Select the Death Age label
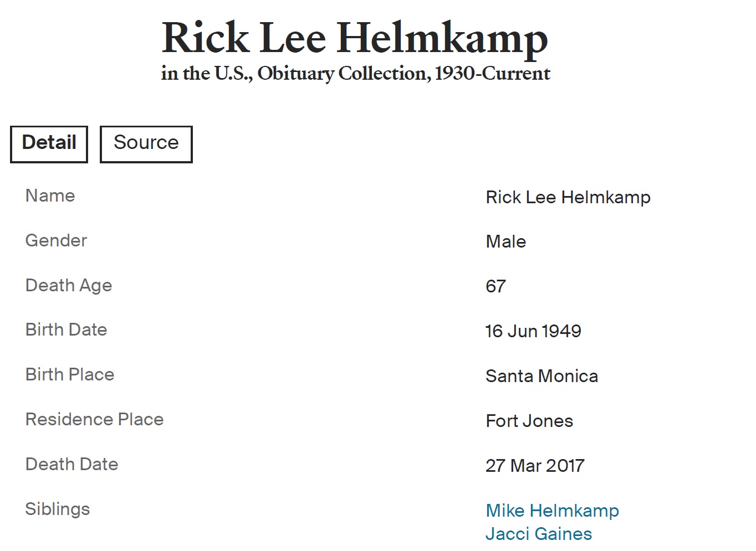Screen dimensions: 756x551 (69, 285)
